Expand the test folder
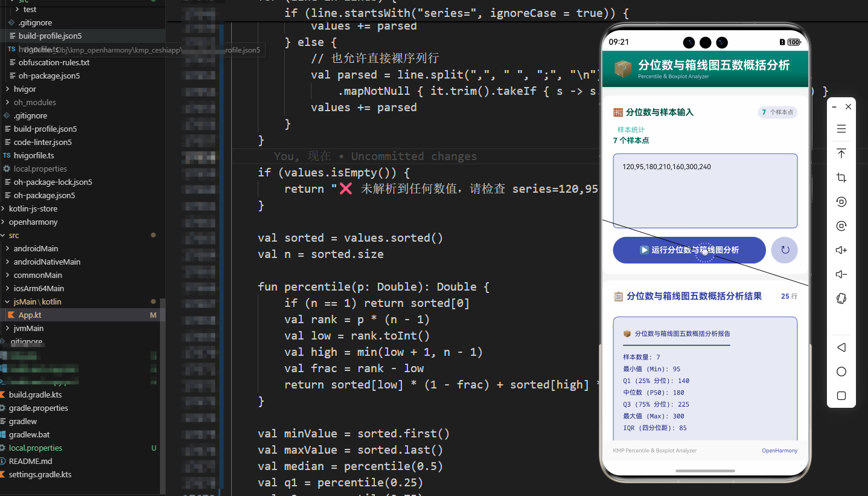This screenshot has height=496, width=868. click(x=17, y=9)
